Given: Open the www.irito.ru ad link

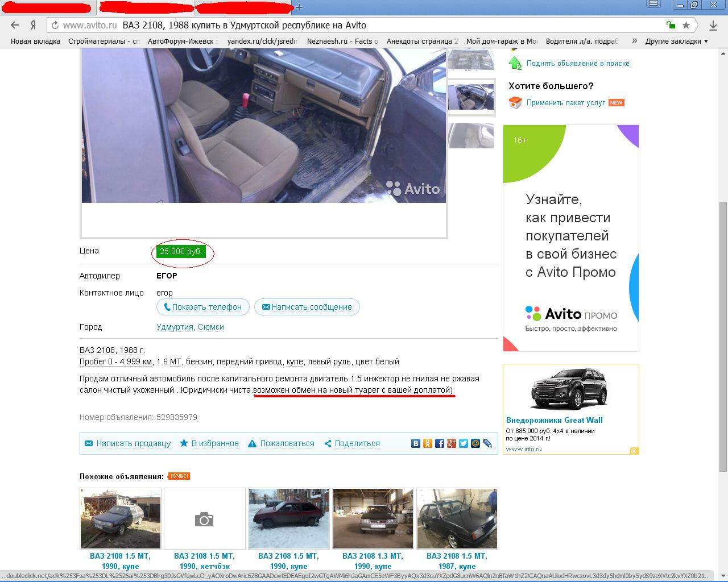Looking at the screenshot, I should point(524,449).
